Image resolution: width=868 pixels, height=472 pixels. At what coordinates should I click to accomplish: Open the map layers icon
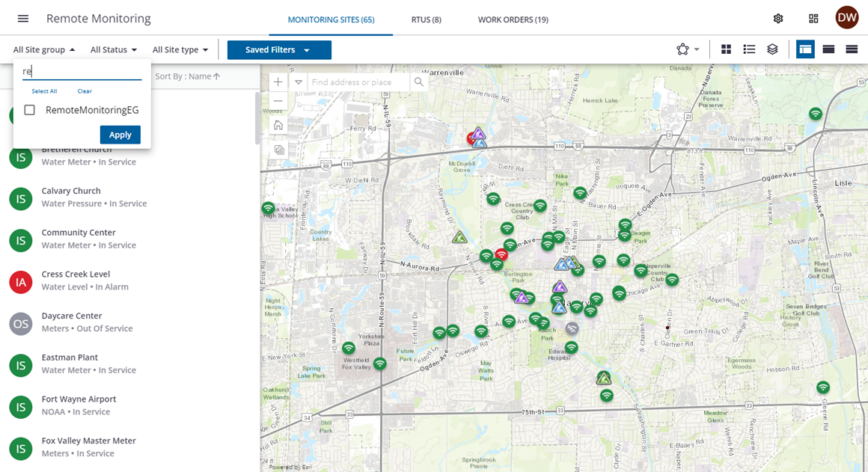click(772, 49)
